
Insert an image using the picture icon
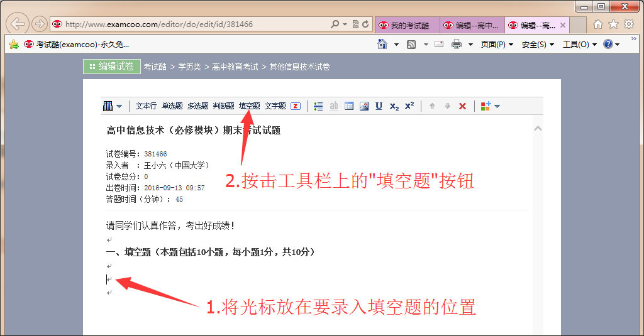click(364, 106)
